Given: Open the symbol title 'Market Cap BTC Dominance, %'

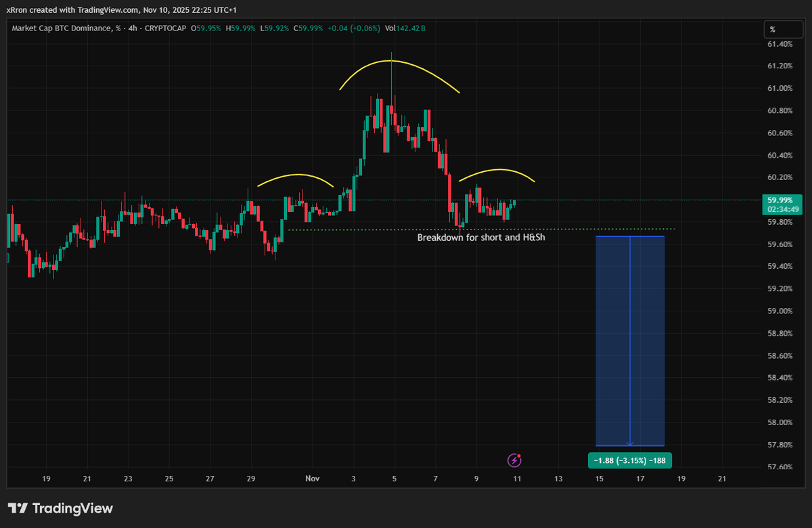Looking at the screenshot, I should point(66,28).
